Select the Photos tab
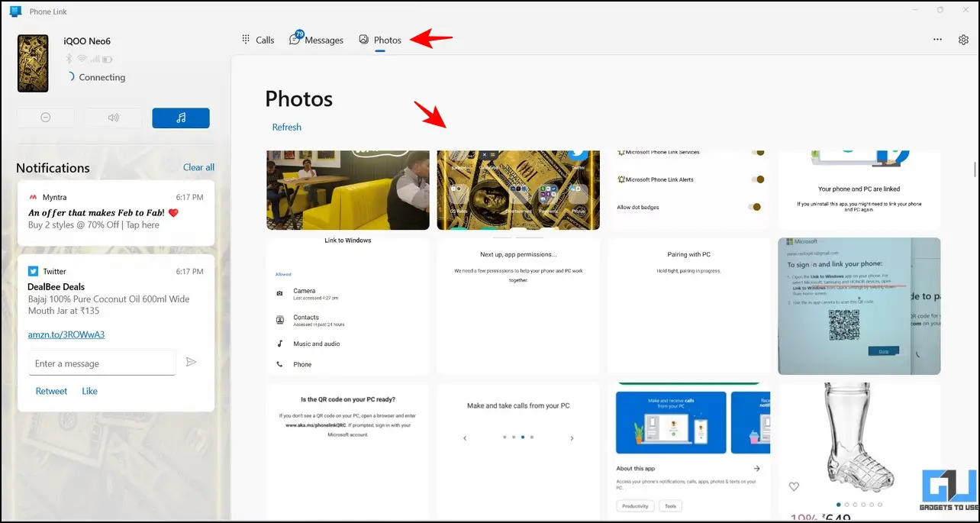 pos(380,40)
